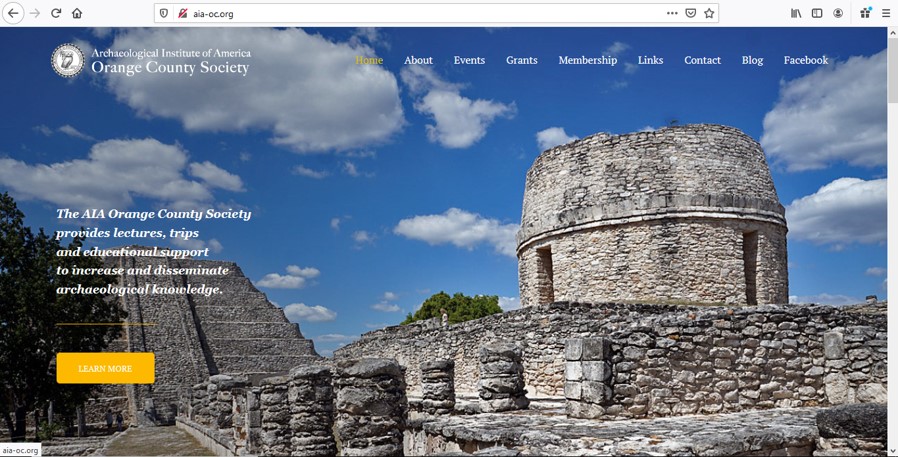Open the Library bookshelf icon

tap(796, 13)
